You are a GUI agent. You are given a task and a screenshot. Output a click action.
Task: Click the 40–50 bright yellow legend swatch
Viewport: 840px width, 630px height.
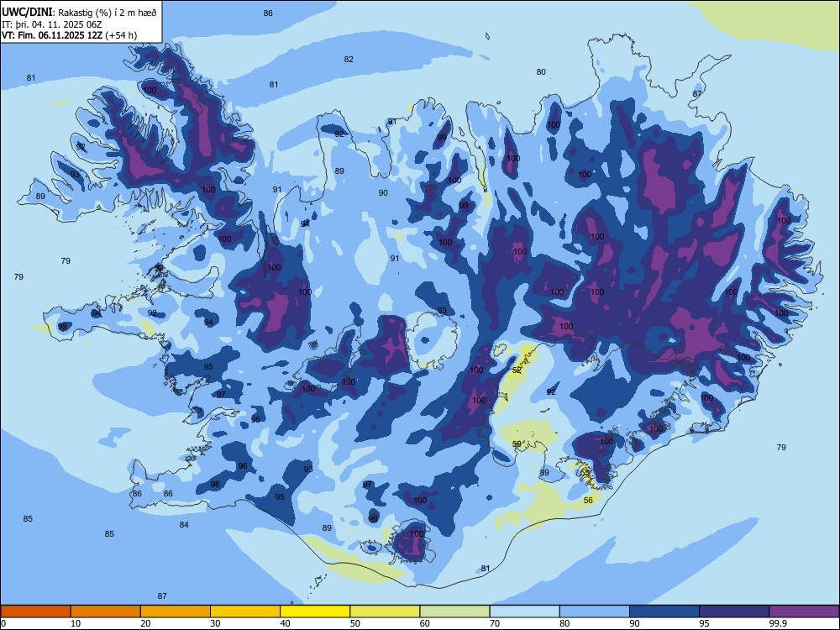[x=315, y=612]
